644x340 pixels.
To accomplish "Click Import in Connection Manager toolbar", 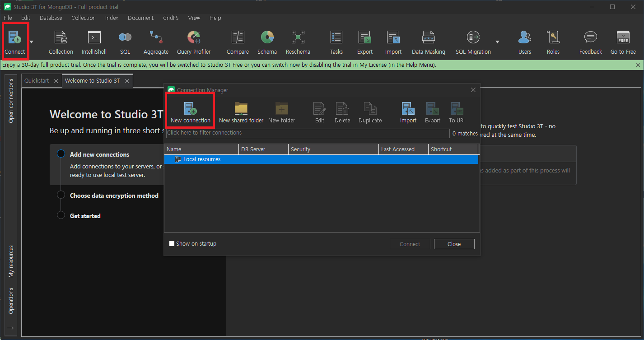I will (408, 113).
